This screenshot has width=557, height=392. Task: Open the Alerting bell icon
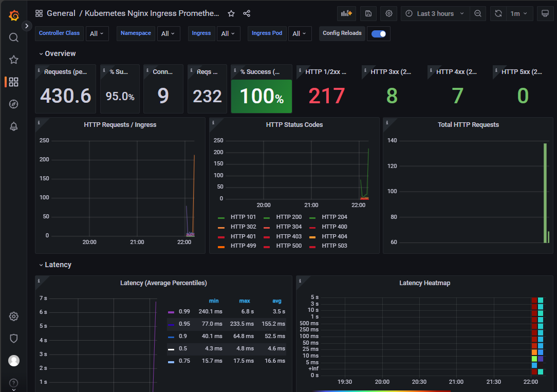pos(13,126)
